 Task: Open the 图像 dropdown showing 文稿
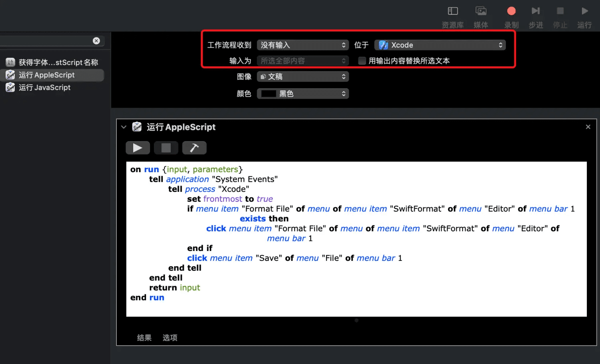[303, 76]
